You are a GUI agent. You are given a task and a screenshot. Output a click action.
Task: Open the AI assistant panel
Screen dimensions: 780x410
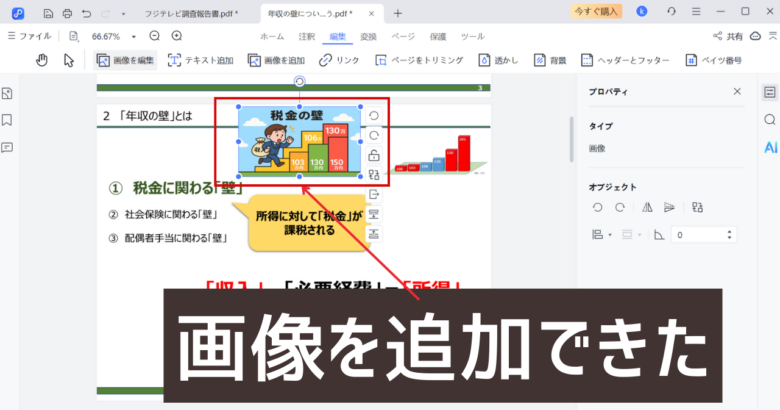(x=770, y=147)
